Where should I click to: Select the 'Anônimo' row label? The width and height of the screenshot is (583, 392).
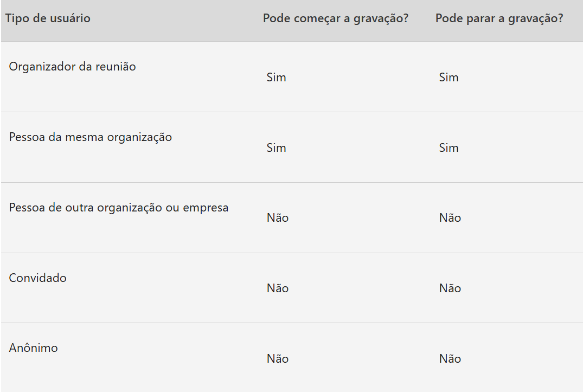pos(34,348)
